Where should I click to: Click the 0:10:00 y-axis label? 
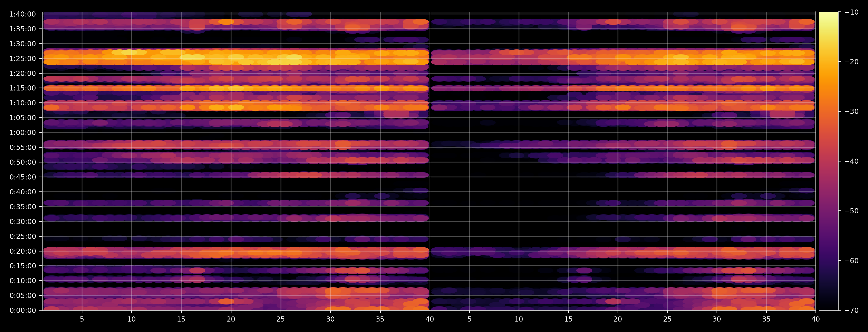(23, 280)
